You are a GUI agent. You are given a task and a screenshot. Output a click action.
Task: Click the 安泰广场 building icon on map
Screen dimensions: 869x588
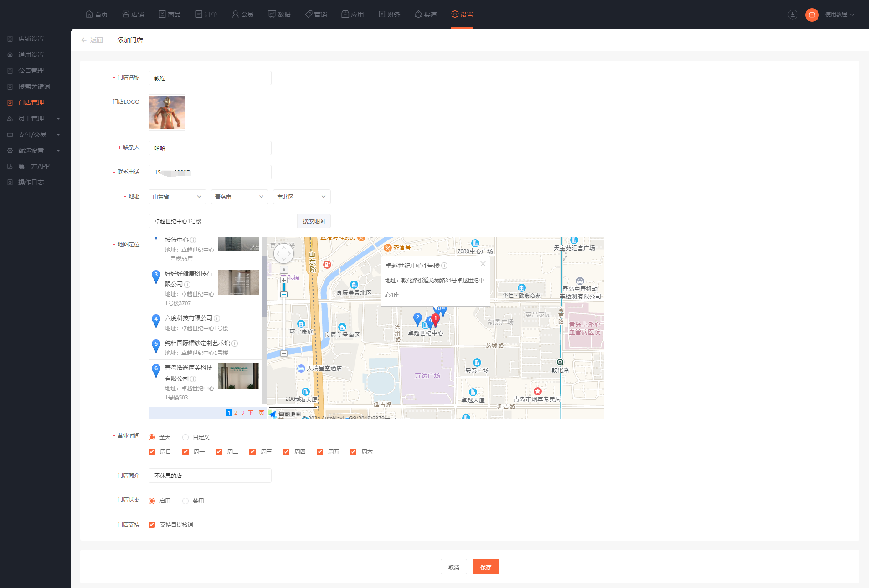477,363
